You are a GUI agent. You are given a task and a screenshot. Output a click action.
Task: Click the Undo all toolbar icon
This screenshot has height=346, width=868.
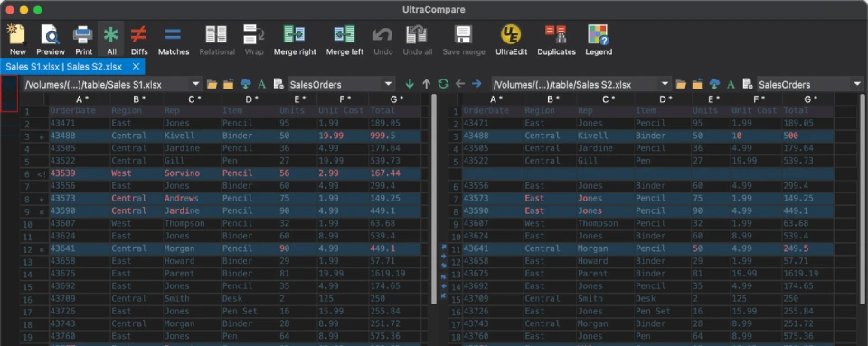point(417,39)
